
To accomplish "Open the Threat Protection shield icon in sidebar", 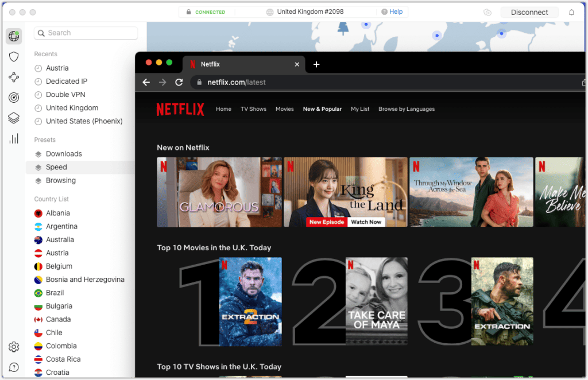I will [14, 57].
